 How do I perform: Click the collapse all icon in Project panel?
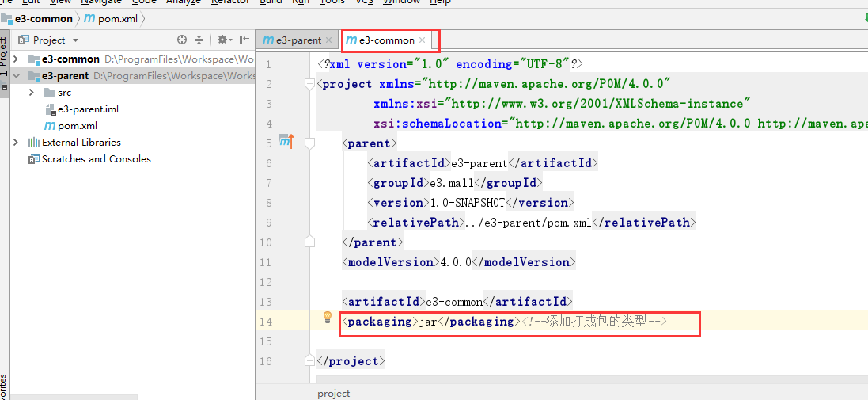click(199, 40)
